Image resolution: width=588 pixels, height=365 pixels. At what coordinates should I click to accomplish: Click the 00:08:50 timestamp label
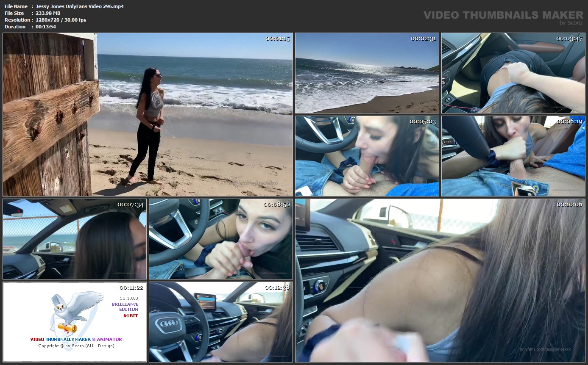pyautogui.click(x=277, y=205)
